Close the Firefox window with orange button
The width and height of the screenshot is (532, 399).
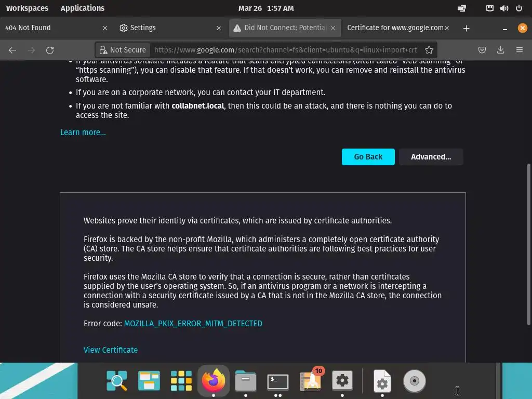[523, 28]
